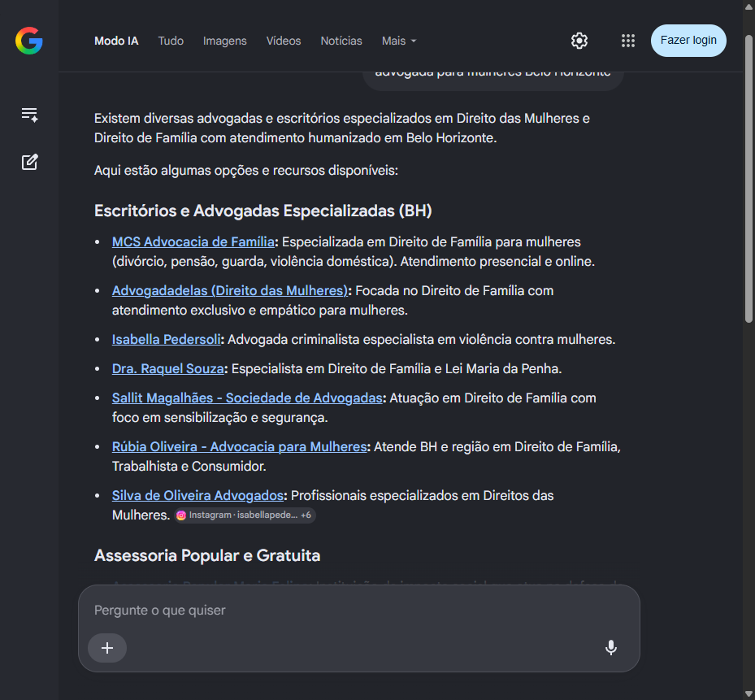Click the scrollbar down arrow
The width and height of the screenshot is (755, 700).
point(748,694)
